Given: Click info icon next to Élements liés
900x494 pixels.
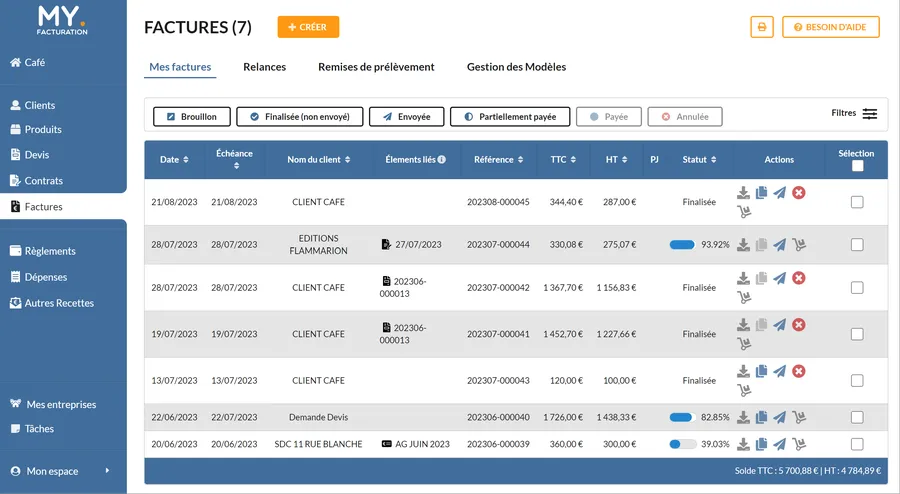Looking at the screenshot, I should [441, 159].
